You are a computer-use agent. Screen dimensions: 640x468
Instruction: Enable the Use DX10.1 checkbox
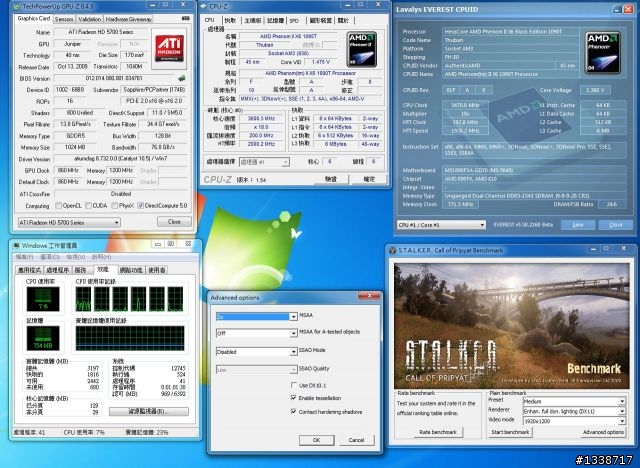pos(293,385)
